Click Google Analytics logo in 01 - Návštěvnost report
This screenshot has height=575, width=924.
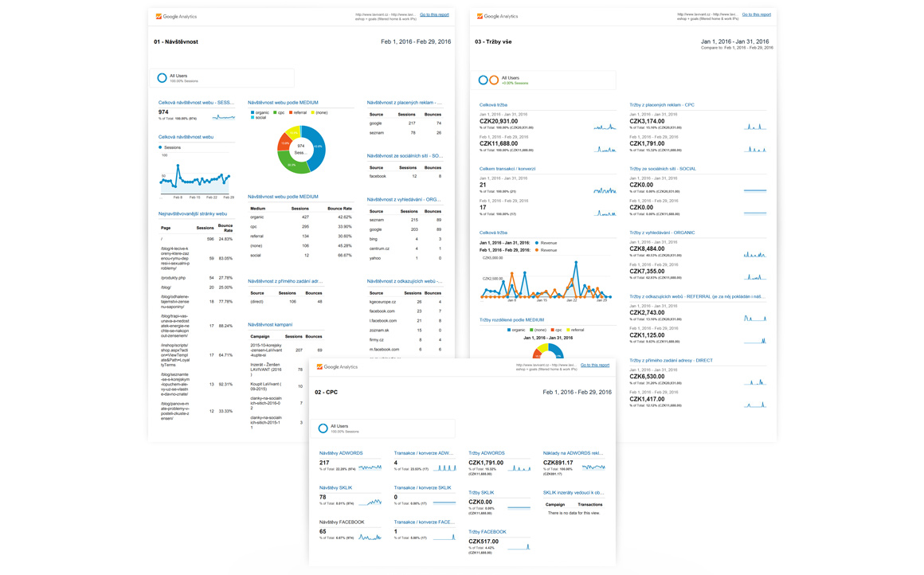pyautogui.click(x=176, y=17)
